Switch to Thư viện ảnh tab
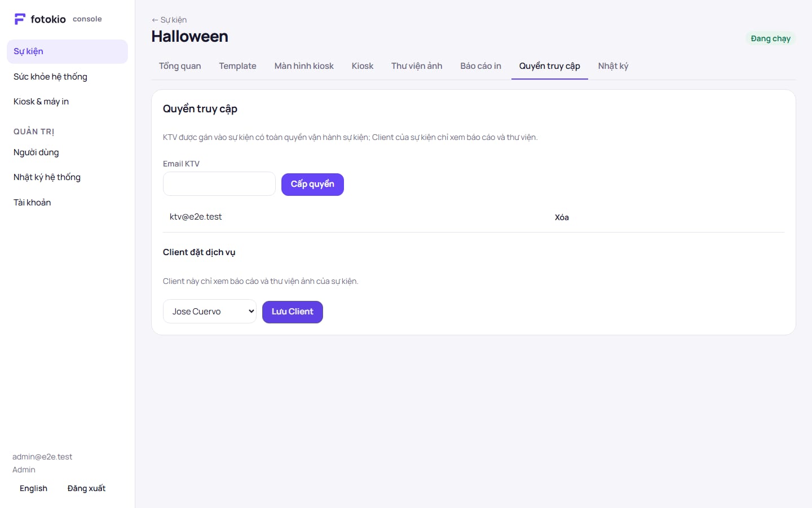The image size is (812, 508). click(417, 66)
